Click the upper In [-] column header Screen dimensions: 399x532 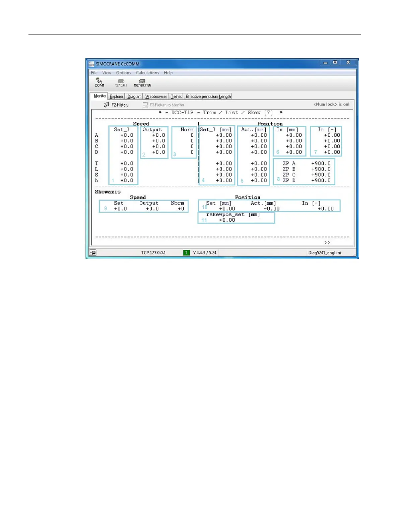click(327, 130)
